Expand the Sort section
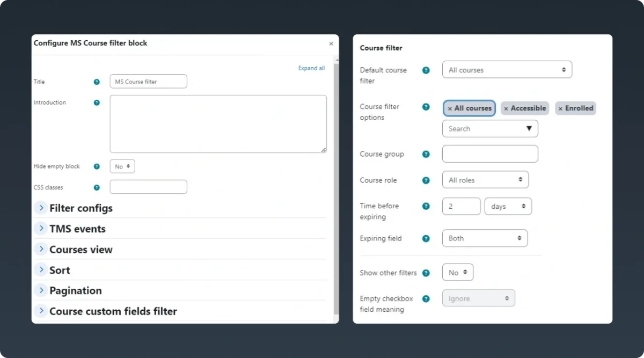 pyautogui.click(x=41, y=269)
